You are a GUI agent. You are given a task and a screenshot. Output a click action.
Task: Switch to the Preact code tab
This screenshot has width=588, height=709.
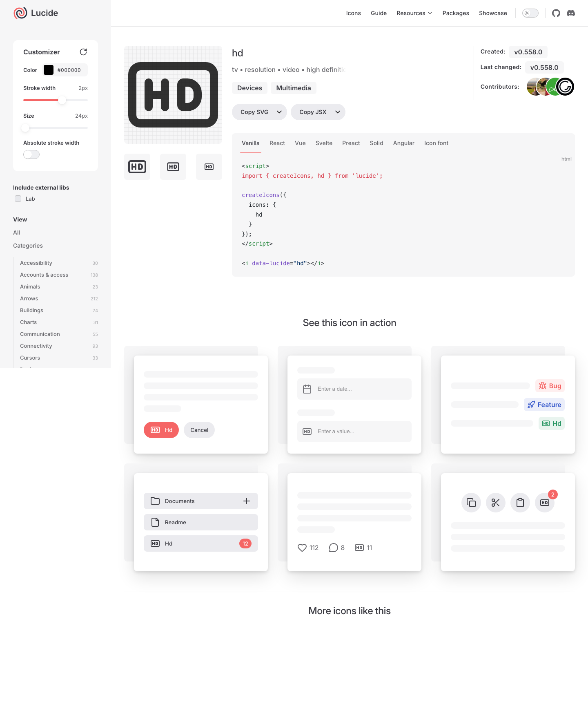coord(351,143)
